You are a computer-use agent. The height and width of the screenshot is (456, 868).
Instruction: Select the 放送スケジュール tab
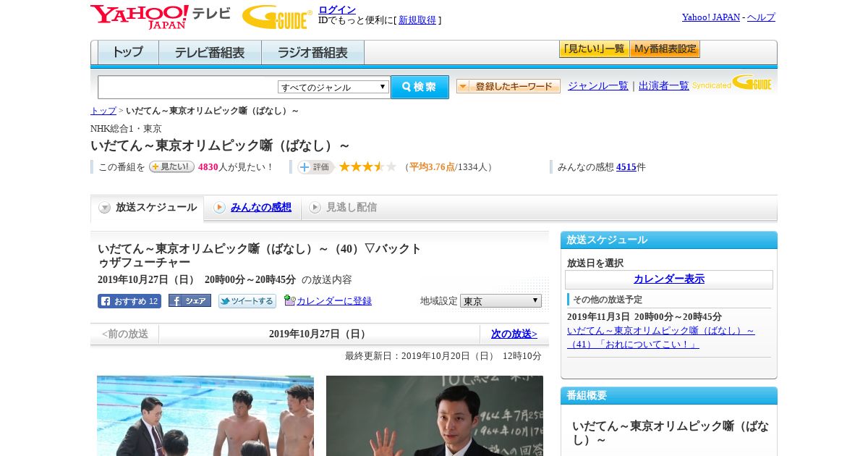(x=148, y=208)
